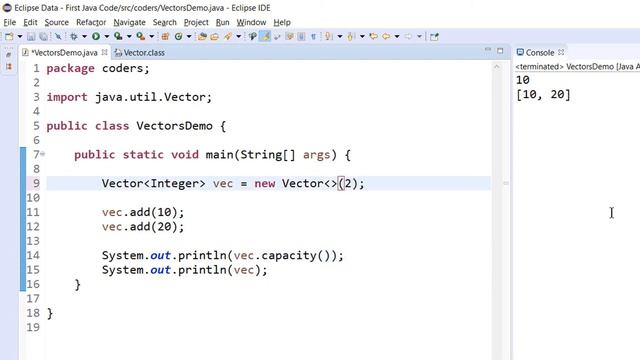Open the File menu
Screen dimensions: 640x360
(x=9, y=22)
